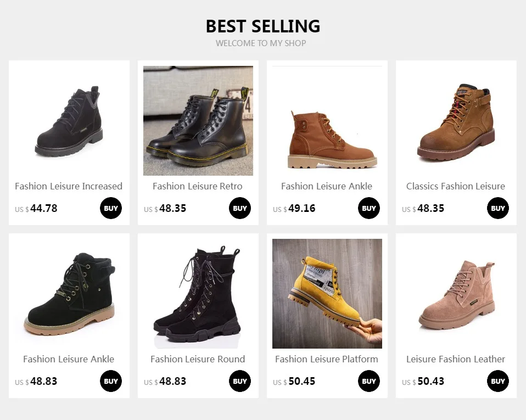Click BUY for Fashion Leisure Round boot

pyautogui.click(x=240, y=381)
